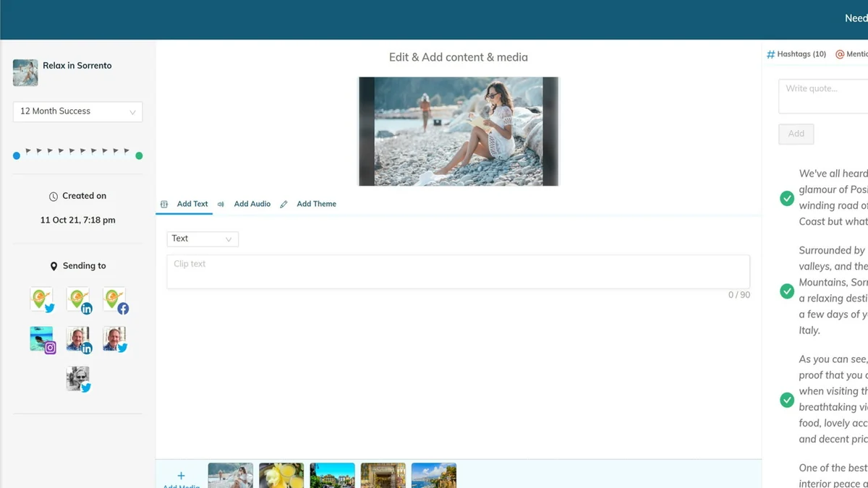Select the logo Twitter account in Sending to
This screenshot has height=488, width=868.
(x=42, y=299)
